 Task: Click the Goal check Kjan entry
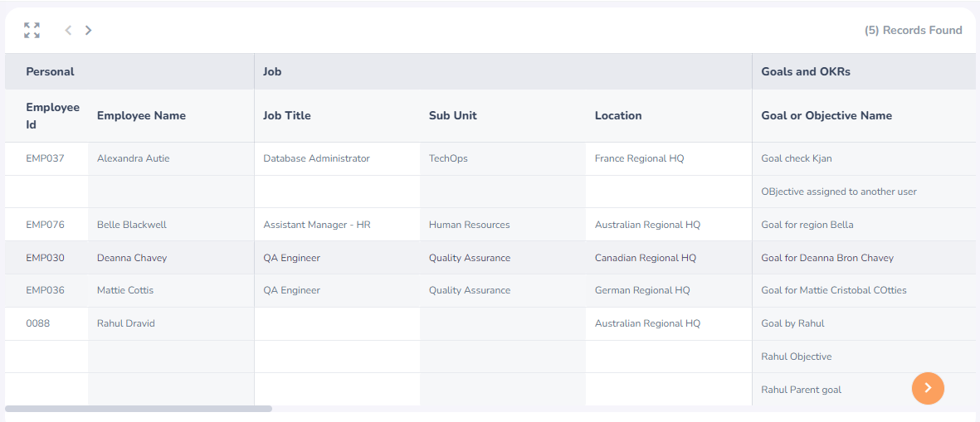(x=797, y=158)
